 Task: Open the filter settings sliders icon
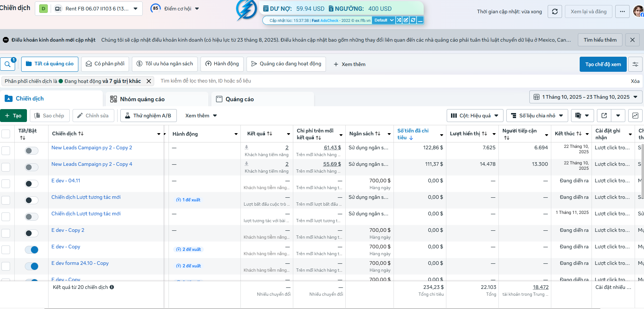point(635,64)
